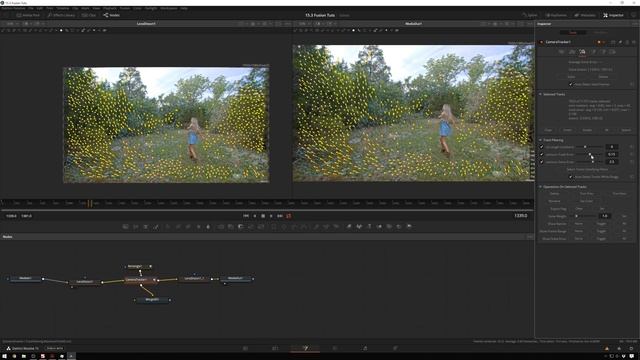Open project settings gear icon
This screenshot has width=640, height=360.
pyautogui.click(x=631, y=348)
